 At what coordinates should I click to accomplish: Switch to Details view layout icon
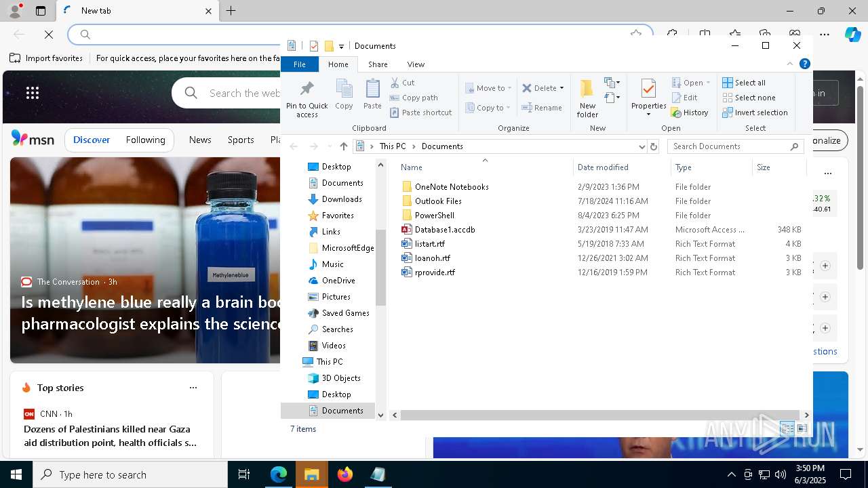point(787,428)
